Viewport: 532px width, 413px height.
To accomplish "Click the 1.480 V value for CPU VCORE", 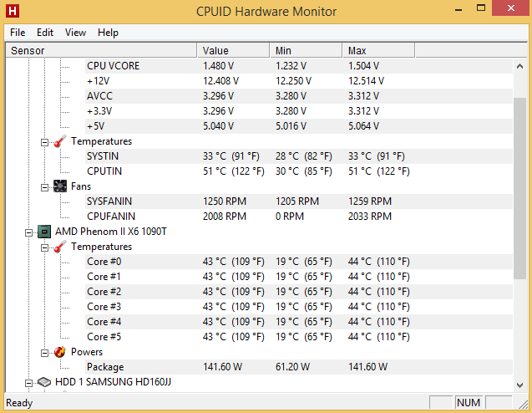I will [218, 66].
